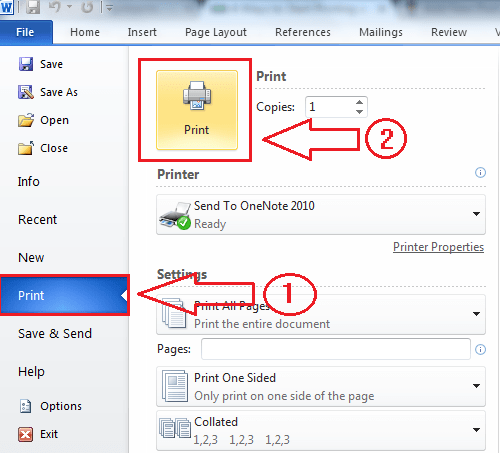Expand the Print All Pages dropdown
500x453 pixels.
pyautogui.click(x=321, y=314)
